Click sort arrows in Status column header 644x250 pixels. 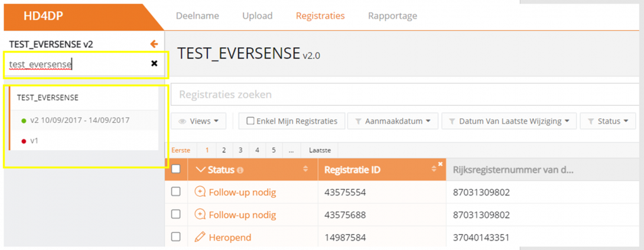point(305,170)
